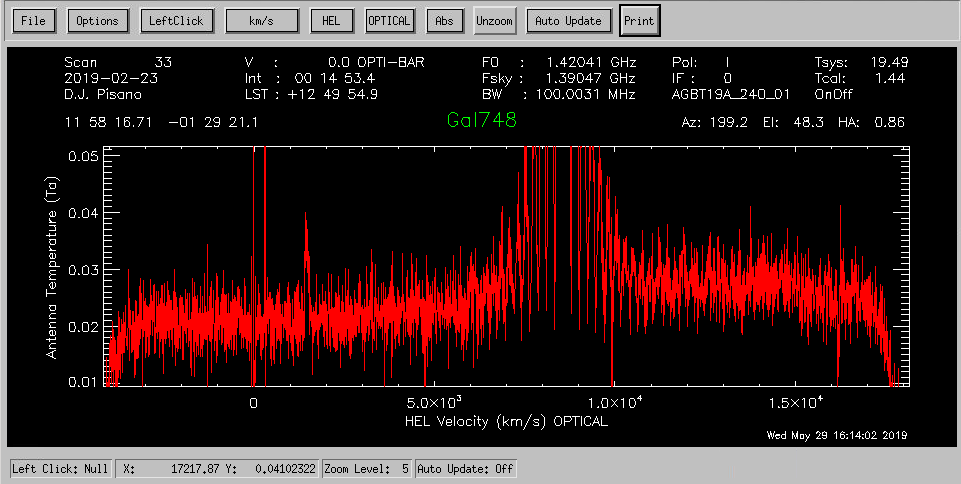Click the AGBT19A_240_01 project ID text

point(729,93)
